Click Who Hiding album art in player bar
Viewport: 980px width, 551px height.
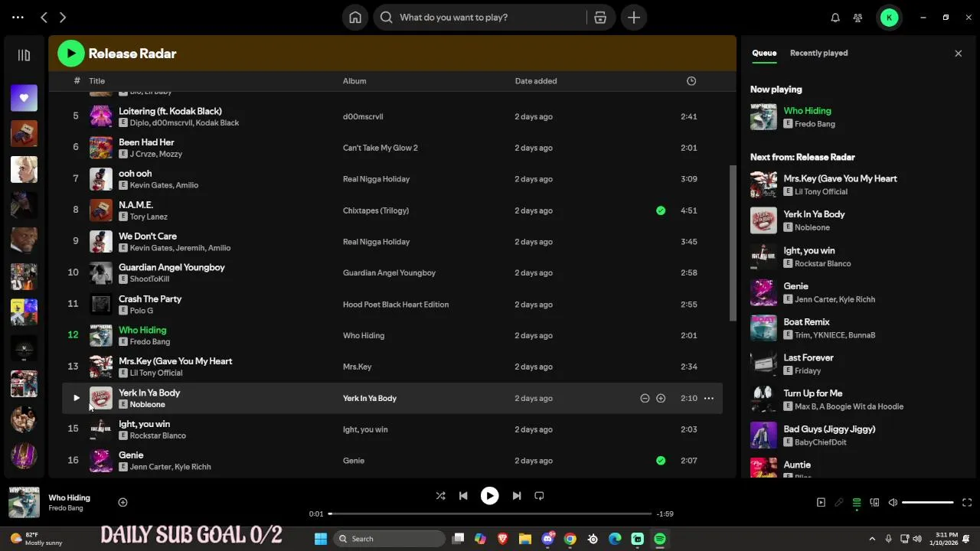pyautogui.click(x=24, y=503)
